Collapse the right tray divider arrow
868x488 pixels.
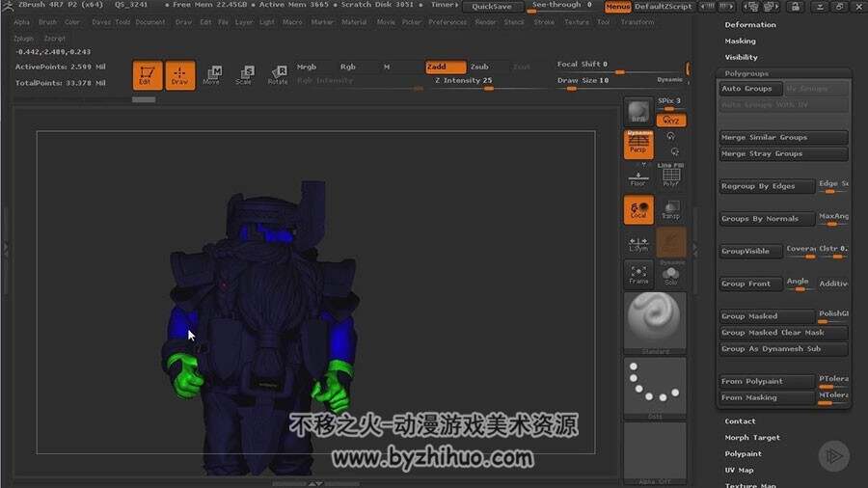(x=694, y=250)
